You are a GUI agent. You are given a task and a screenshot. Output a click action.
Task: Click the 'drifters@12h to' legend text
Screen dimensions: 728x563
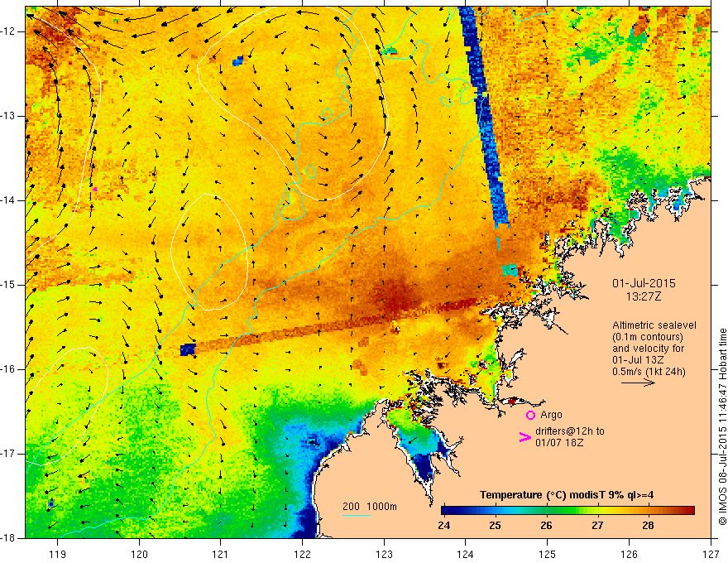pos(570,431)
